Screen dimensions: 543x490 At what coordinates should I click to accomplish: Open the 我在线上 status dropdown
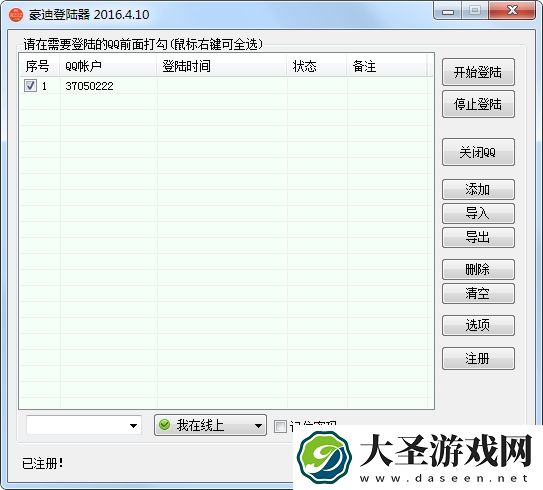[x=210, y=425]
